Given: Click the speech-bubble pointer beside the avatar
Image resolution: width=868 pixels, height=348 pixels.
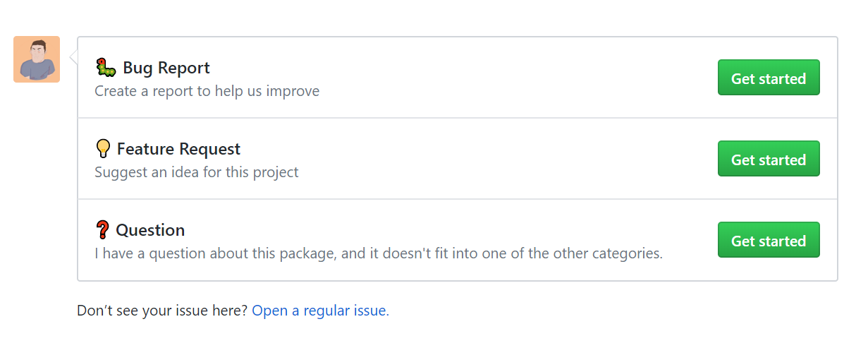Looking at the screenshot, I should [73, 59].
